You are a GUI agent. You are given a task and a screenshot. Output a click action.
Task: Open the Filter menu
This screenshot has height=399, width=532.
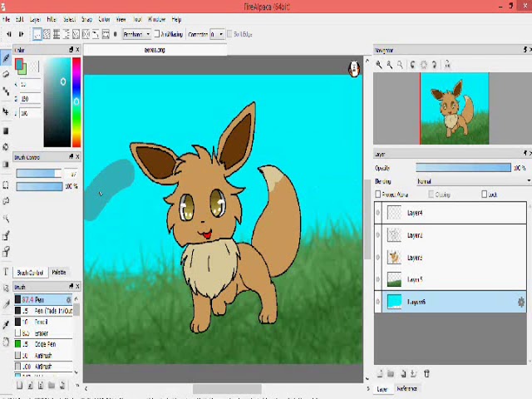click(x=52, y=19)
